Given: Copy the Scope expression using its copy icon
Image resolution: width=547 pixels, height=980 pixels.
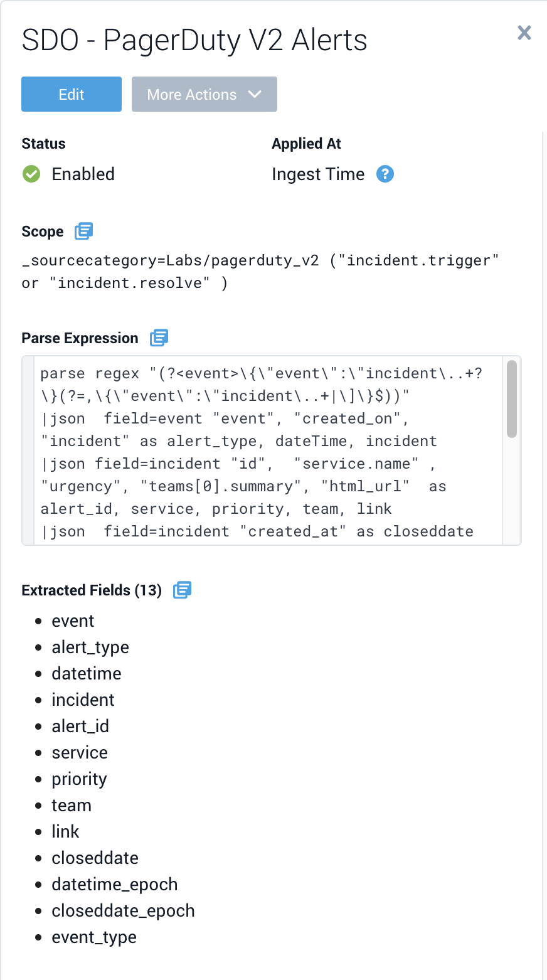Looking at the screenshot, I should click(85, 231).
